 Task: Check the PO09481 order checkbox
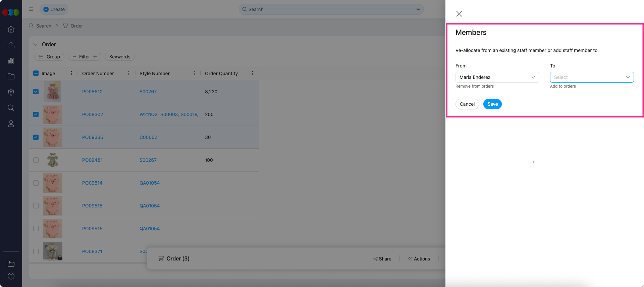click(x=36, y=160)
